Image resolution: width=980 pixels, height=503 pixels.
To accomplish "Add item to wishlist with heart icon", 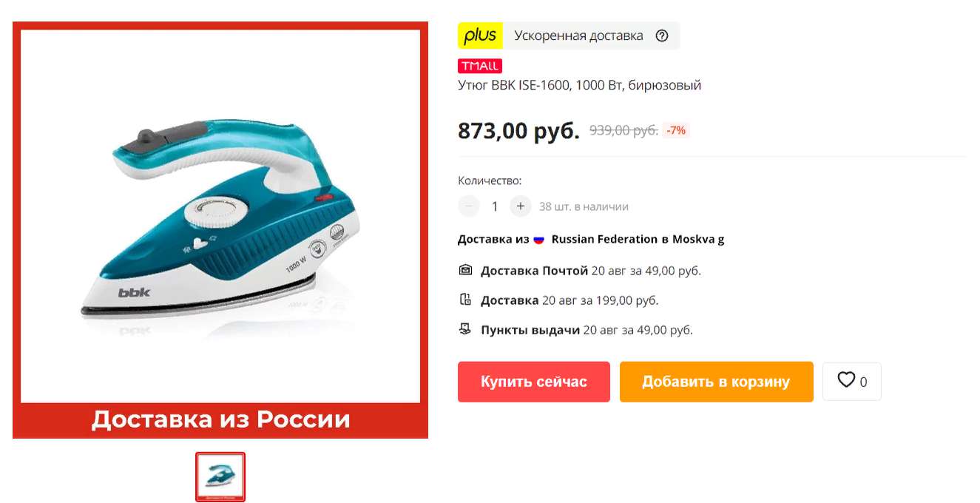I will coord(851,382).
